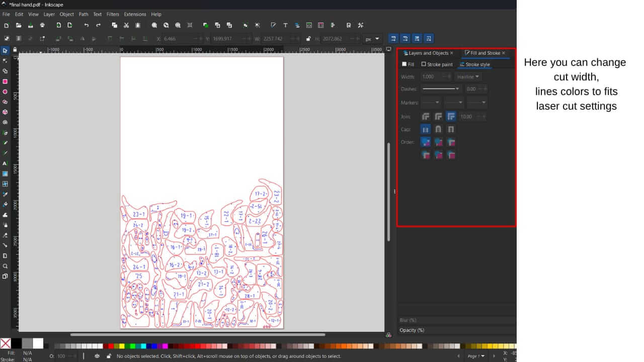644x362 pixels.
Task: Open the px units dropdown
Action: (x=372, y=39)
